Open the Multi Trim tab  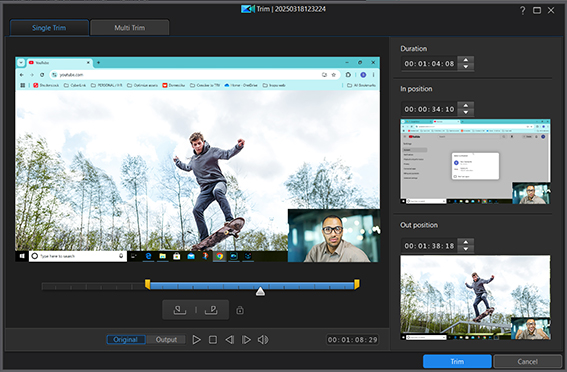[x=129, y=28]
